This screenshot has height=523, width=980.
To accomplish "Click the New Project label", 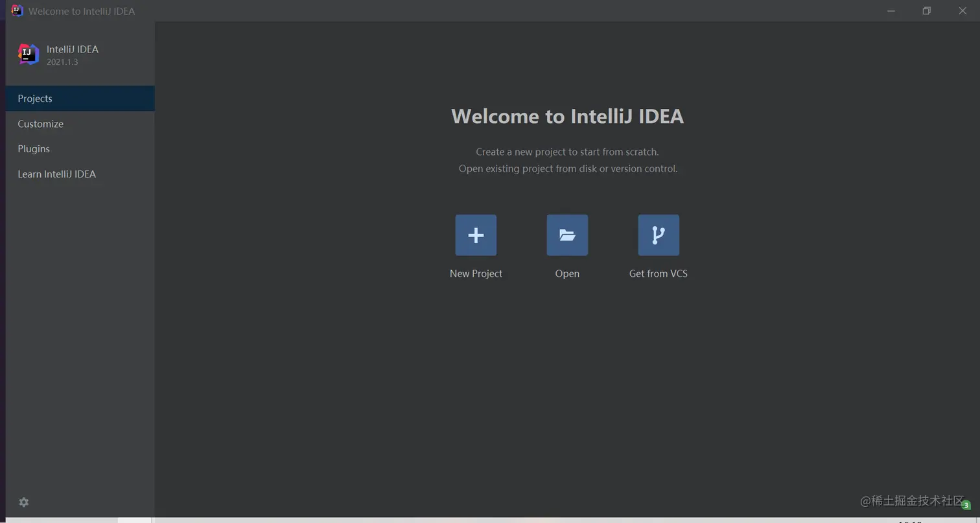I will (x=476, y=273).
